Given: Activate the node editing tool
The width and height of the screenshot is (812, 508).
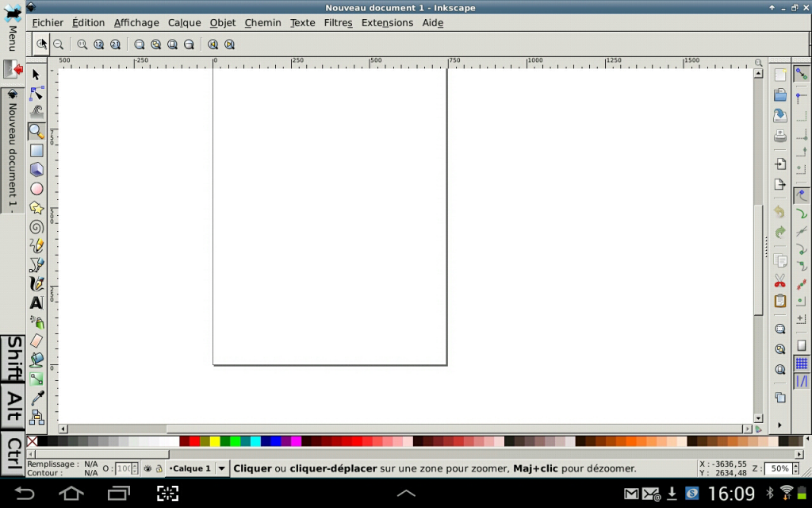Looking at the screenshot, I should pyautogui.click(x=36, y=93).
